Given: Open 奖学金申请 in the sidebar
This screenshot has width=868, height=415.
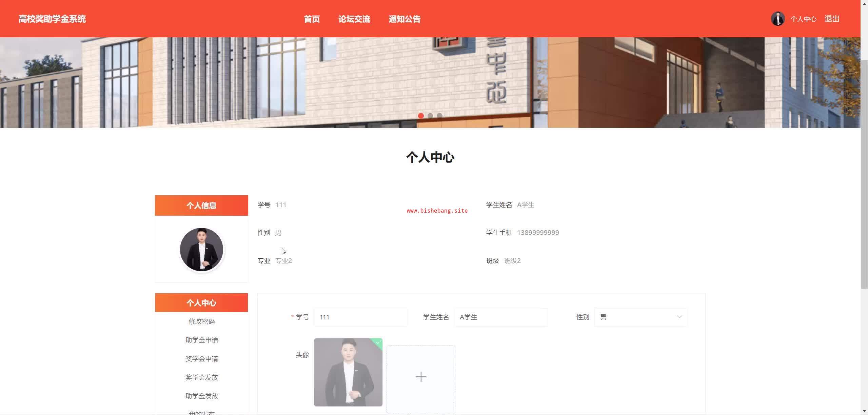Looking at the screenshot, I should coord(201,359).
